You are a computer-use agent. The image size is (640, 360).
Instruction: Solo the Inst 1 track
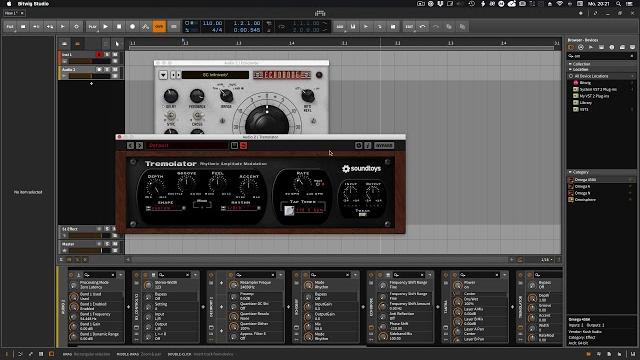(x=107, y=54)
